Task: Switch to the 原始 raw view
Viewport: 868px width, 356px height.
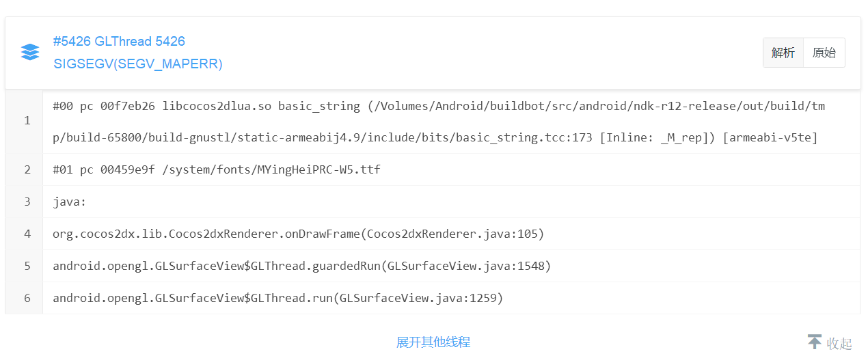Action: coord(824,53)
